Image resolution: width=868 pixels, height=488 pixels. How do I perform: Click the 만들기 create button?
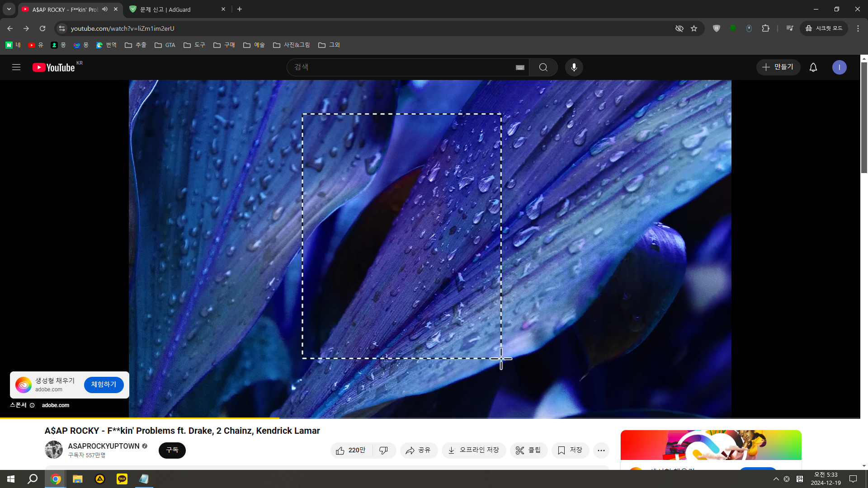778,67
